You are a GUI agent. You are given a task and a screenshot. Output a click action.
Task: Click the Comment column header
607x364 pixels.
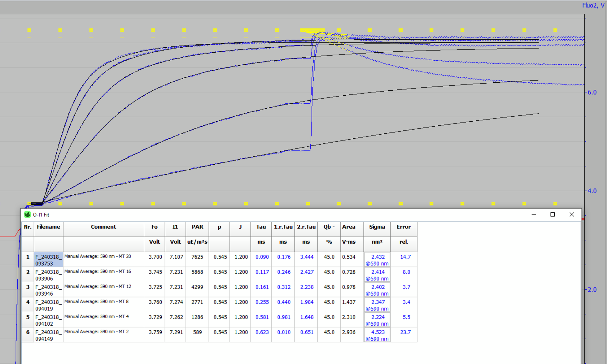pos(103,227)
